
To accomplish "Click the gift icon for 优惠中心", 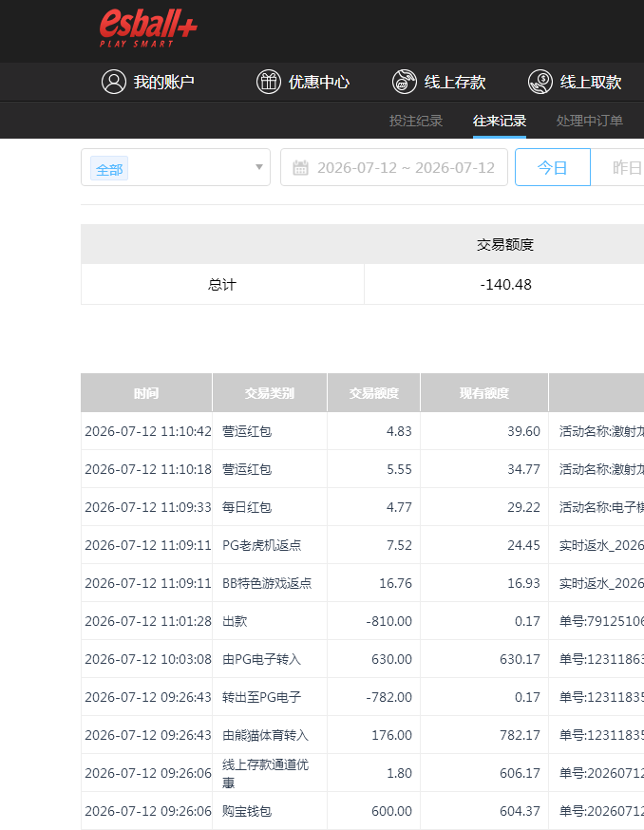I will (x=269, y=82).
